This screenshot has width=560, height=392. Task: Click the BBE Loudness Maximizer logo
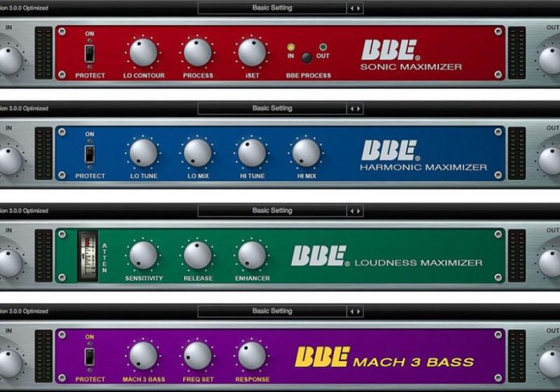[x=321, y=255]
